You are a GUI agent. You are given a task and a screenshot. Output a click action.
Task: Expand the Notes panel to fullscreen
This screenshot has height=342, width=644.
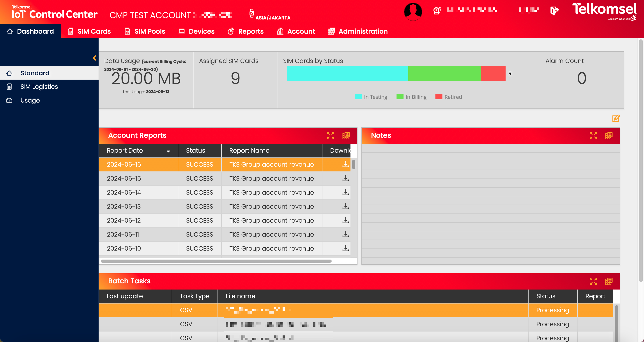[x=593, y=136]
